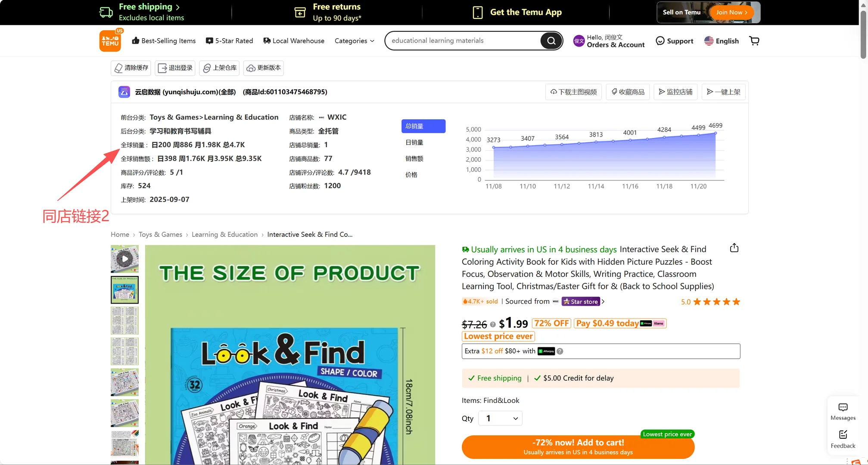This screenshot has height=465, width=868.
Task: Switch chart to 销售额 tab
Action: 414,158
